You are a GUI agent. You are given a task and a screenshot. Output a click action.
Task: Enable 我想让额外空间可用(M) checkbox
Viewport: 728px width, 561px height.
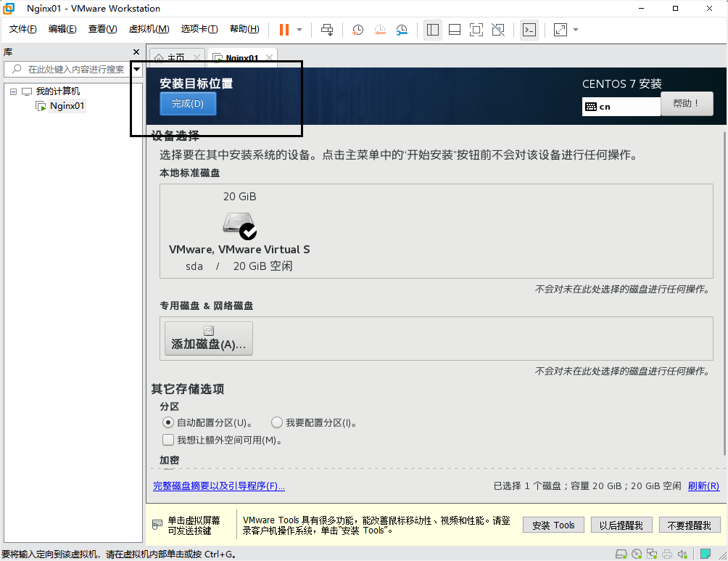click(x=168, y=440)
